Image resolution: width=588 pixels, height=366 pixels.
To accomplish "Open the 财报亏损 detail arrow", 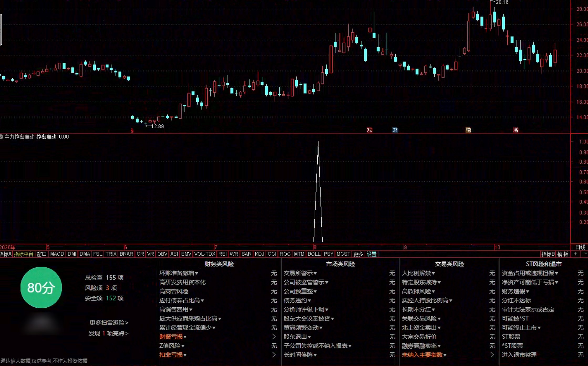I will point(274,337).
